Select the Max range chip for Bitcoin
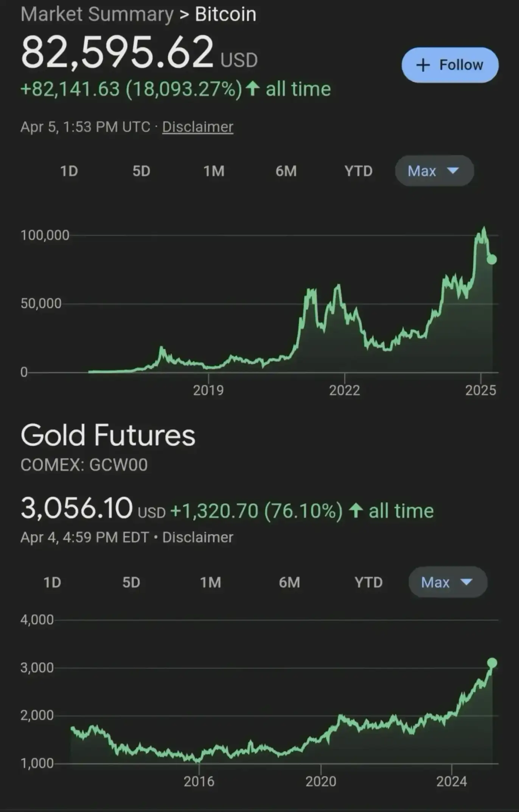 tap(434, 171)
